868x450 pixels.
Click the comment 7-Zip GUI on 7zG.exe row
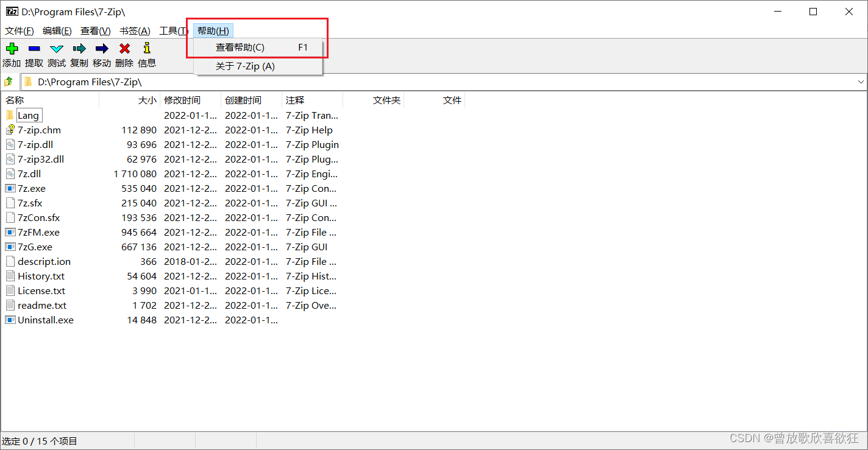pos(307,247)
